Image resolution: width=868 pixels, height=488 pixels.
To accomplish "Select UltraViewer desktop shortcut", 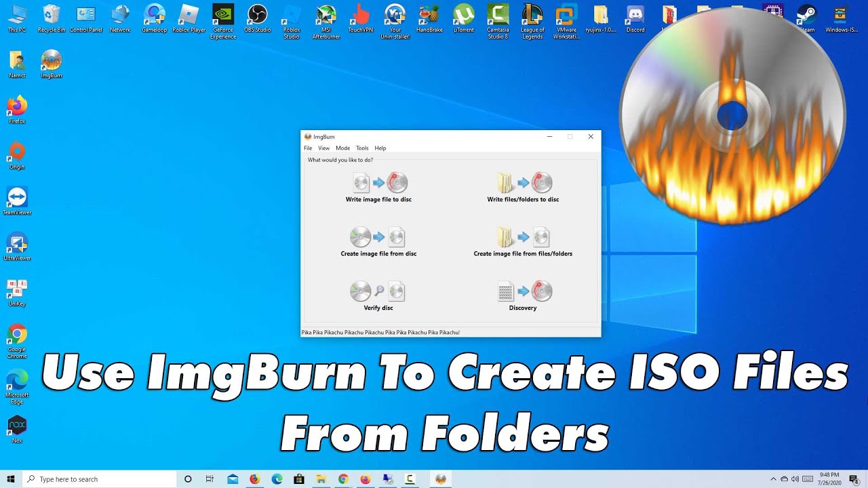I will (17, 247).
